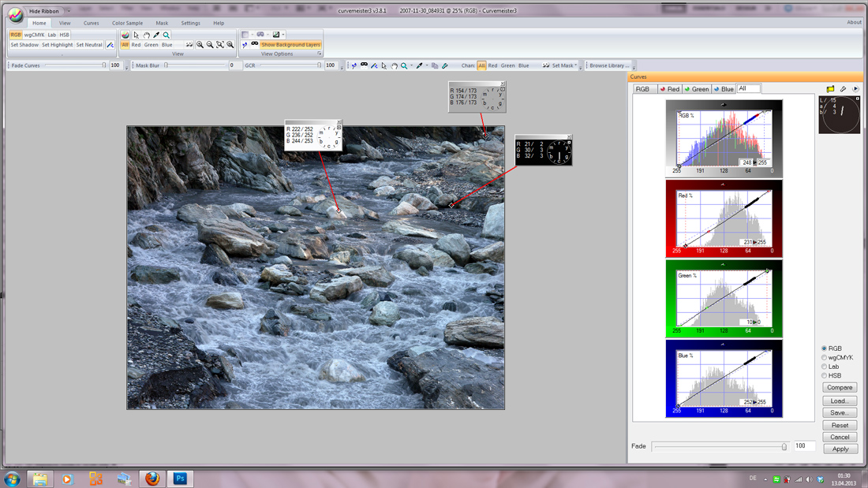
Task: Select the arrow pointer tool in the ribbon
Action: [137, 35]
